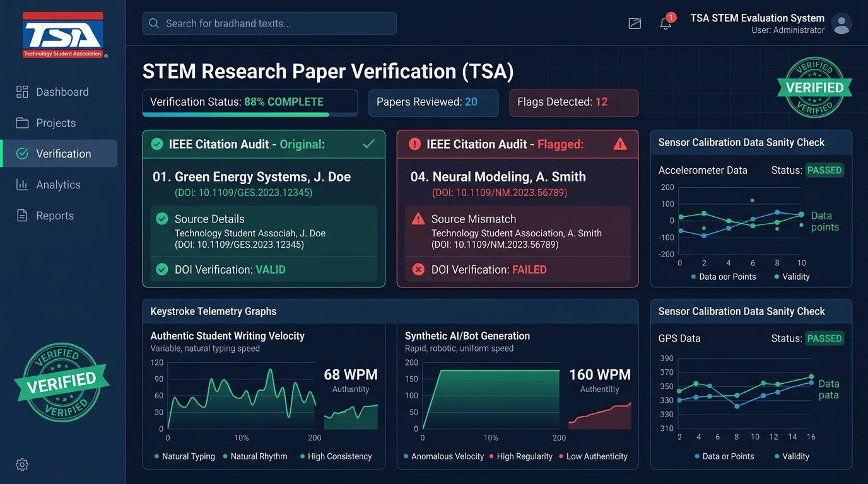Click the GPS Data label
The image size is (868, 484).
pyautogui.click(x=679, y=338)
